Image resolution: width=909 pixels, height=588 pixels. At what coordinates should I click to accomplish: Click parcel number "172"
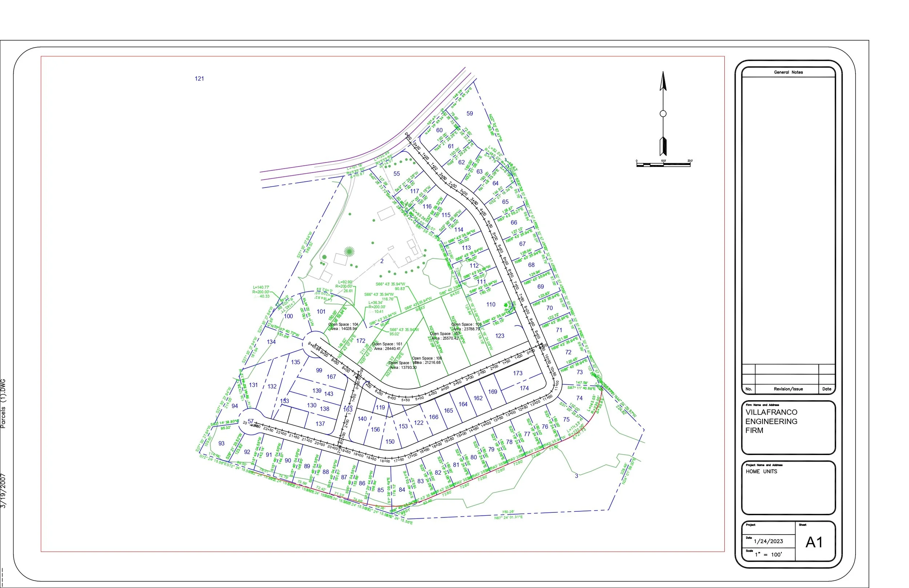[361, 341]
